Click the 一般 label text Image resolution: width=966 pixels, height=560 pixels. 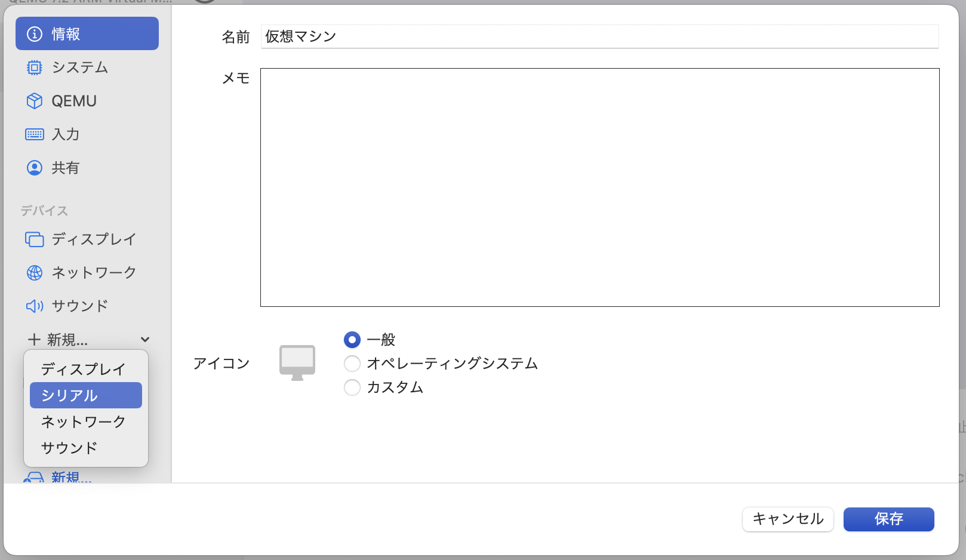(381, 340)
